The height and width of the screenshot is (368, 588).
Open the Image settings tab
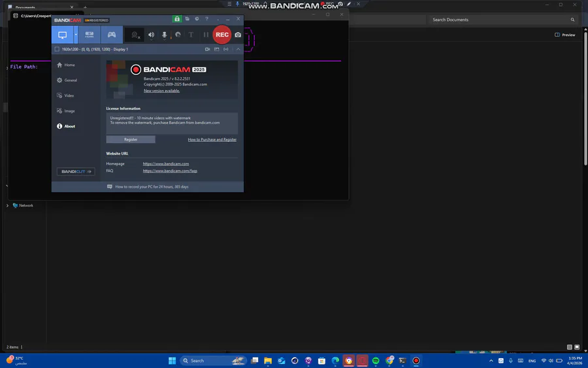coord(66,111)
